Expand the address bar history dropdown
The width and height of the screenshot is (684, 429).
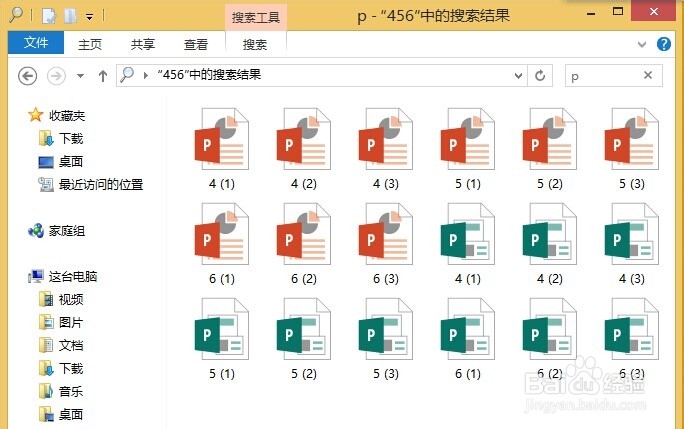point(518,76)
